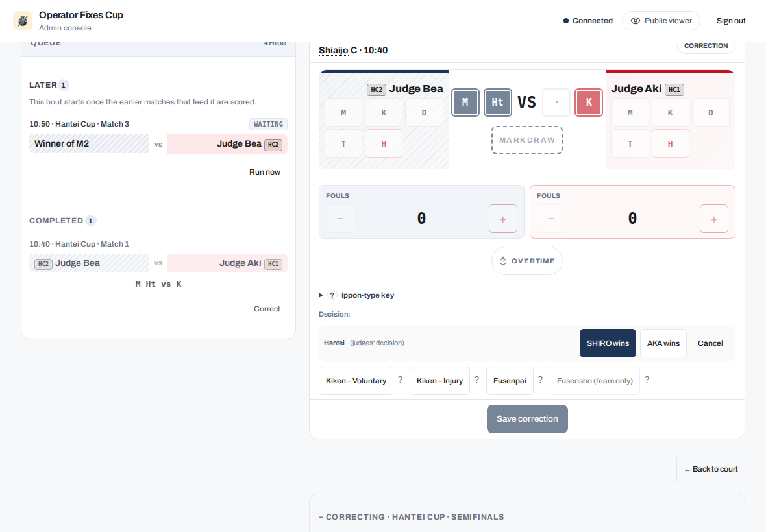Click the Connected status indicator

point(588,21)
